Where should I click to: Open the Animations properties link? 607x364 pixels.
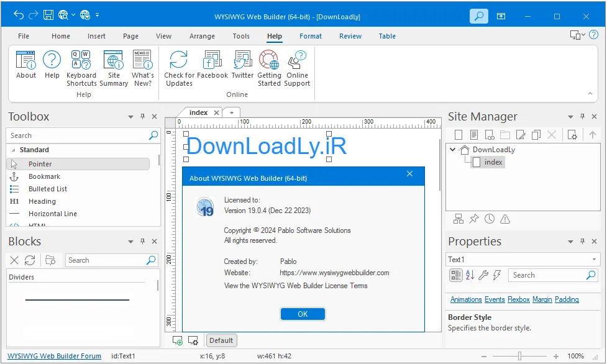click(466, 299)
